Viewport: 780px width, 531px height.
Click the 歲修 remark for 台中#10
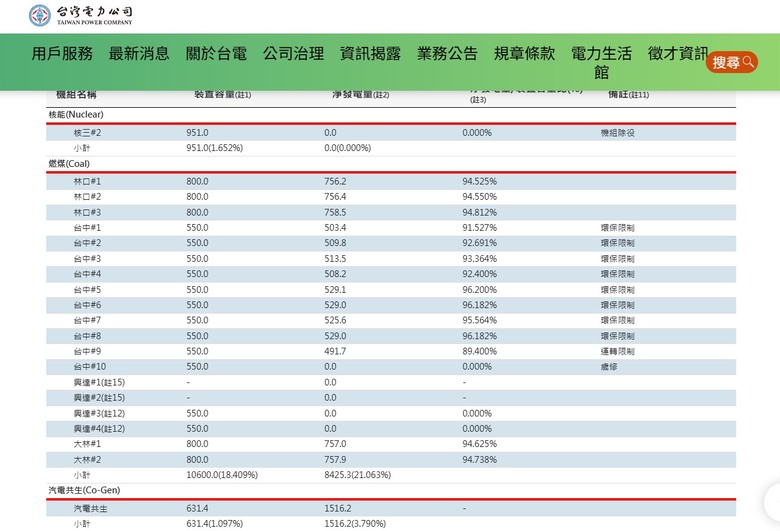pos(609,367)
